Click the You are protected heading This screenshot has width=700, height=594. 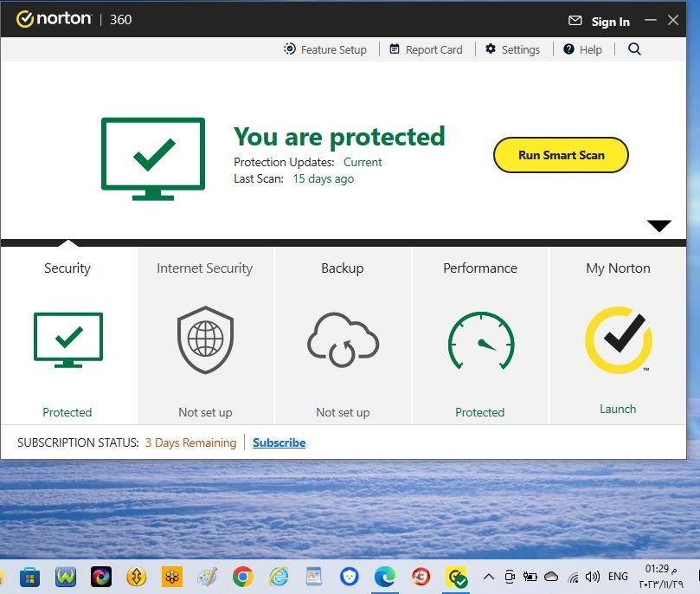(x=339, y=136)
